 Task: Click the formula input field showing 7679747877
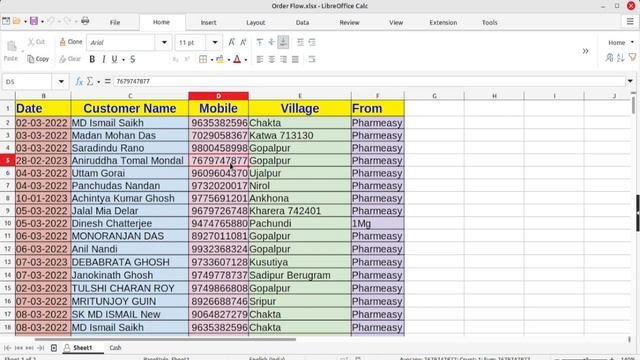point(369,81)
